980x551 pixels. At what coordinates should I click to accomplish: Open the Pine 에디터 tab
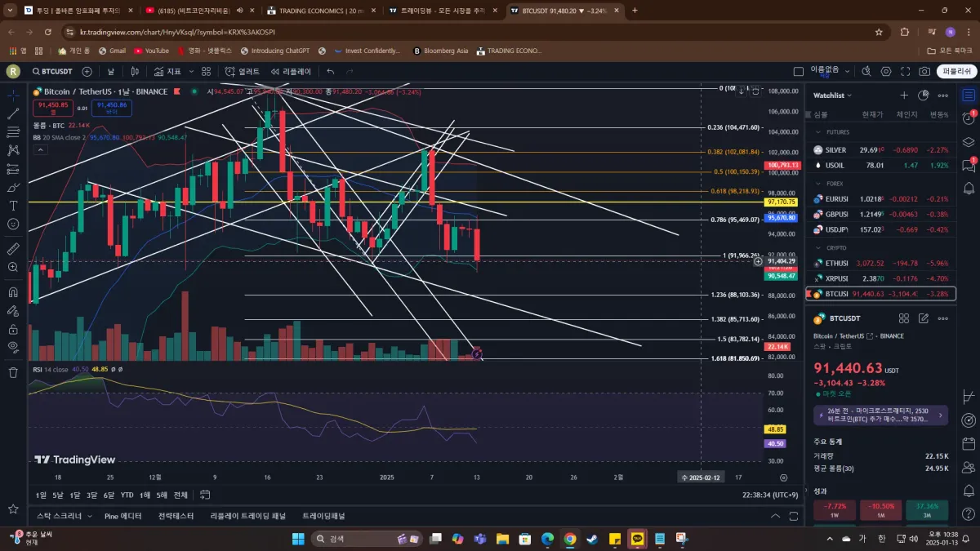tap(123, 516)
